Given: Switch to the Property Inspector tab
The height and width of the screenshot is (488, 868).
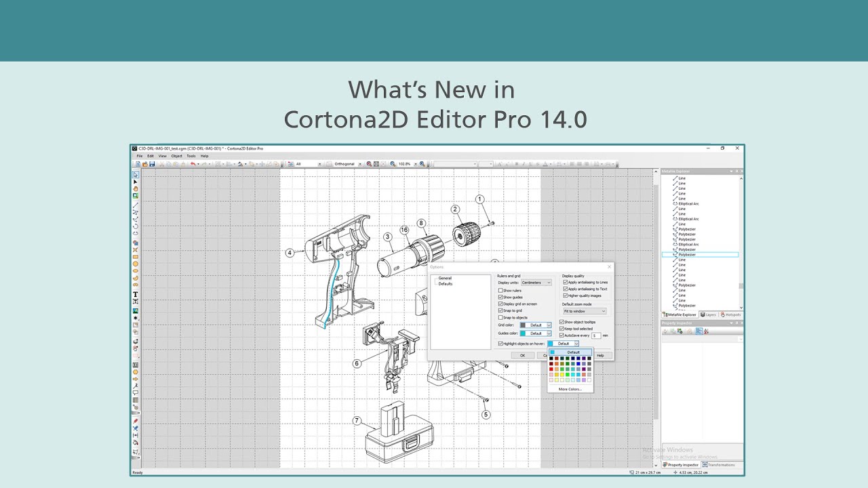Looking at the screenshot, I should 682,465.
